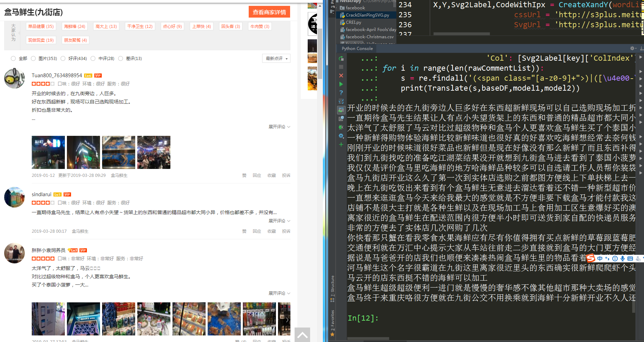This screenshot has width=644, height=342.
Task: Open console help with the blue question mark
Action: pyautogui.click(x=341, y=93)
